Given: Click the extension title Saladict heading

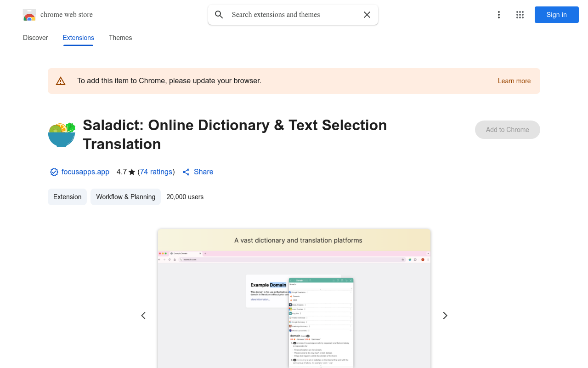Looking at the screenshot, I should coord(235,134).
